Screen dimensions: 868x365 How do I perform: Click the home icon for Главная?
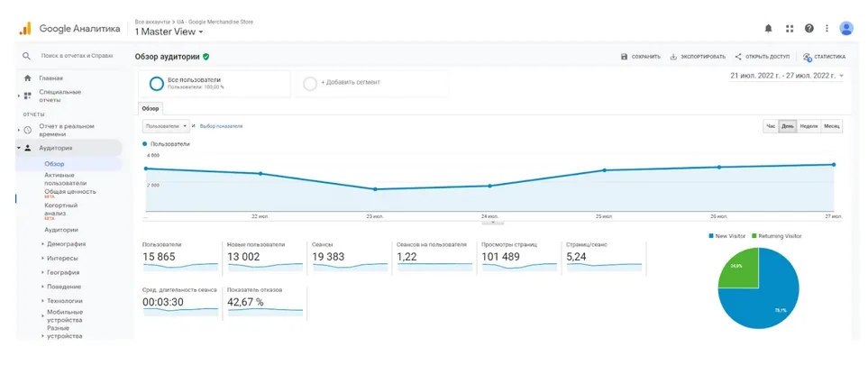click(x=27, y=78)
